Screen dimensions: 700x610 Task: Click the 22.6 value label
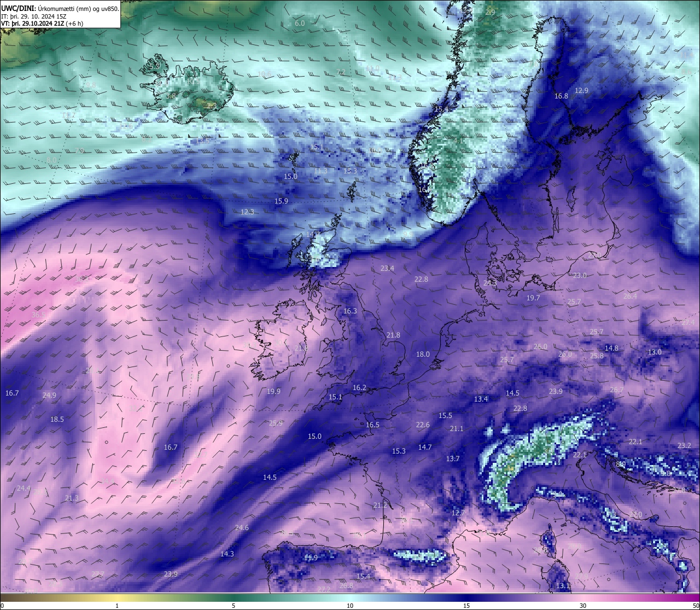[423, 425]
